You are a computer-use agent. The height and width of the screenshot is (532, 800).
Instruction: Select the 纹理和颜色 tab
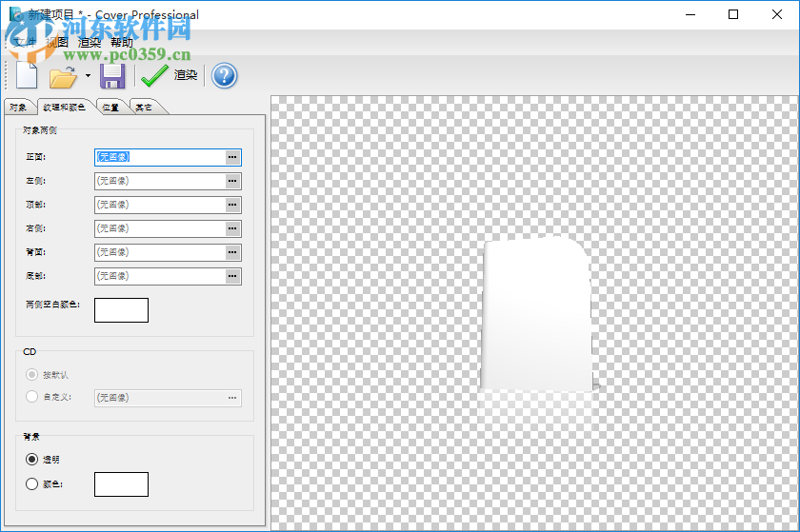pos(64,108)
